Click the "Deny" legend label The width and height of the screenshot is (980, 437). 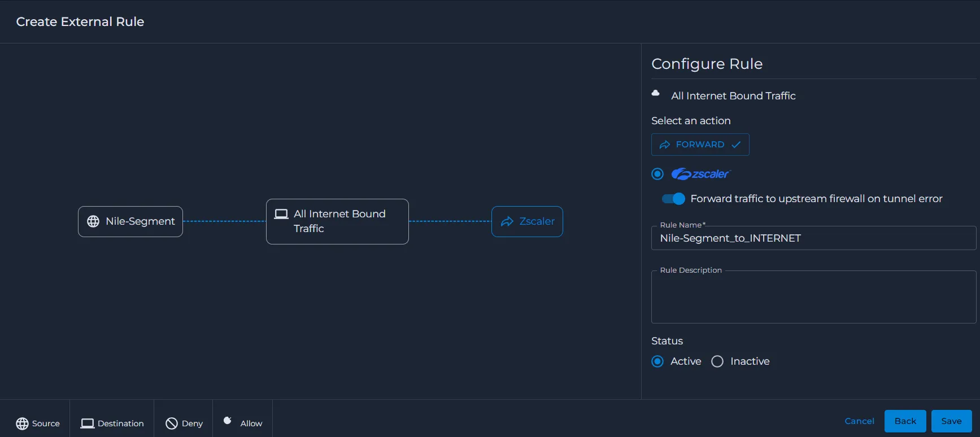[192, 423]
